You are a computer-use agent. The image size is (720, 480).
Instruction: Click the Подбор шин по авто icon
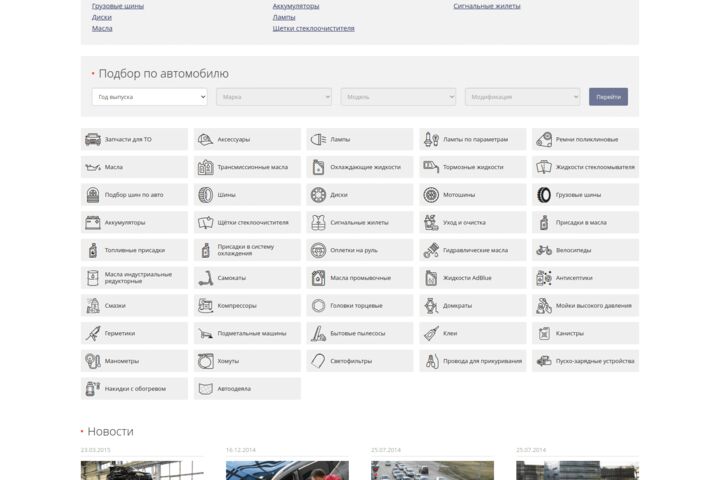coord(93,195)
